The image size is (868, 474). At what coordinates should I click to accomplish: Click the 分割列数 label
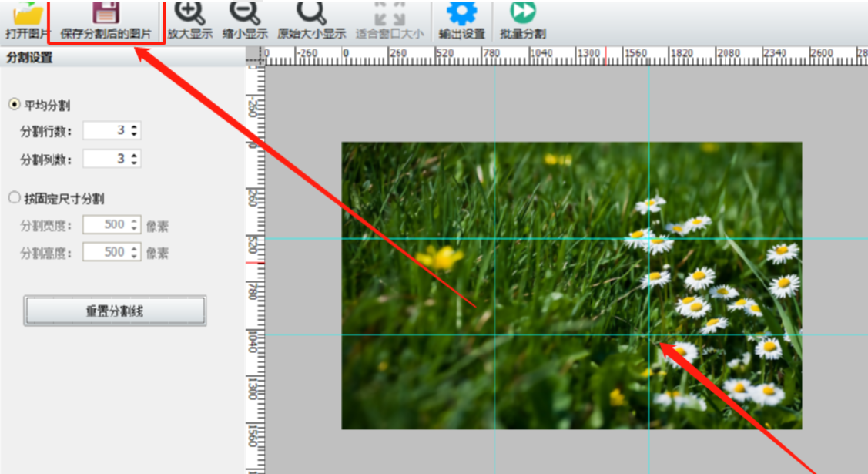pos(46,160)
